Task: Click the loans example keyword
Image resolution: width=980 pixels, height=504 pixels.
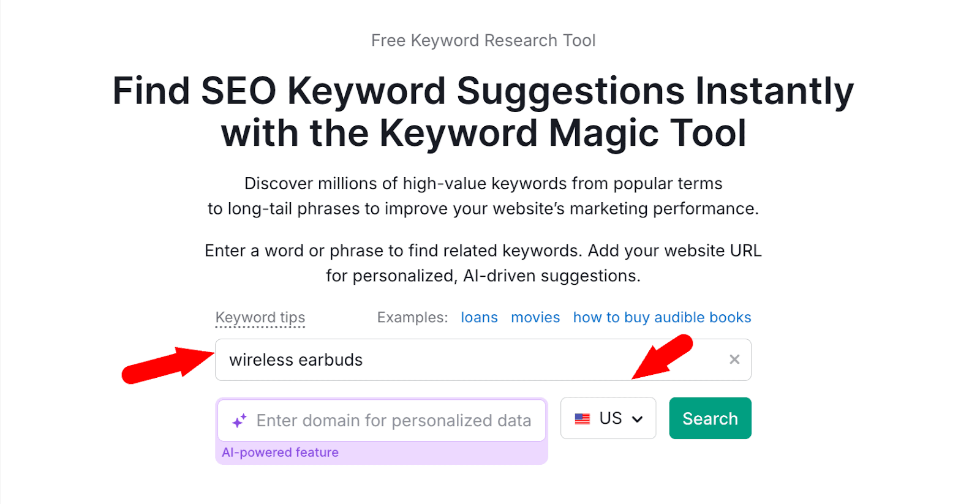Action: (x=480, y=317)
